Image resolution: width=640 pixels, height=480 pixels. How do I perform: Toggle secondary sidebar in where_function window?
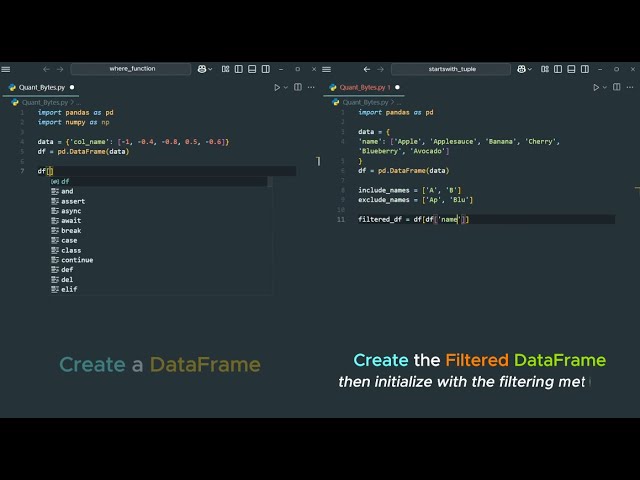(x=266, y=69)
